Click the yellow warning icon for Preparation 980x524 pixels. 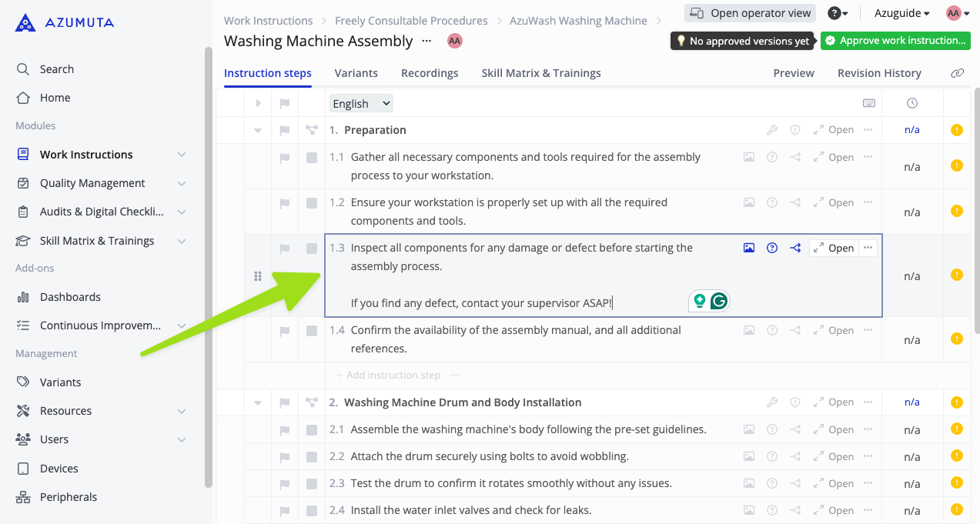(x=956, y=130)
